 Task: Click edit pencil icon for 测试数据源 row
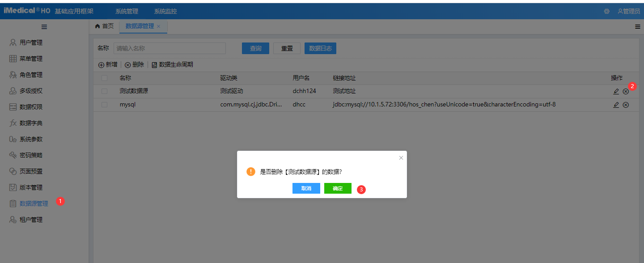coord(616,91)
